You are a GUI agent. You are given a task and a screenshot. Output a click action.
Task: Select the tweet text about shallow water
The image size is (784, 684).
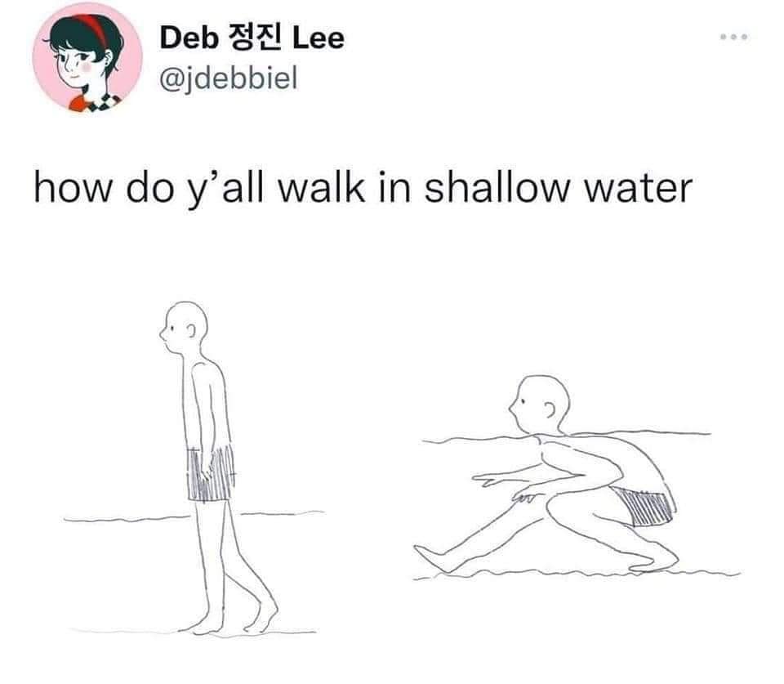pyautogui.click(x=363, y=188)
